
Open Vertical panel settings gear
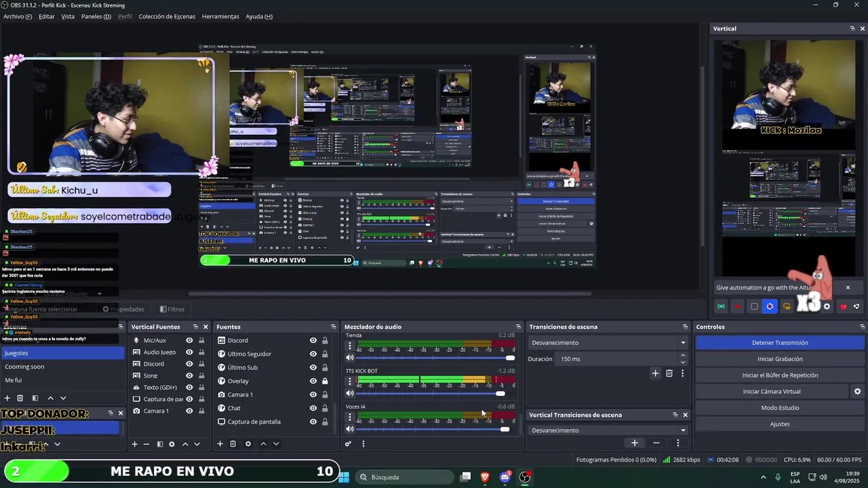[827, 306]
